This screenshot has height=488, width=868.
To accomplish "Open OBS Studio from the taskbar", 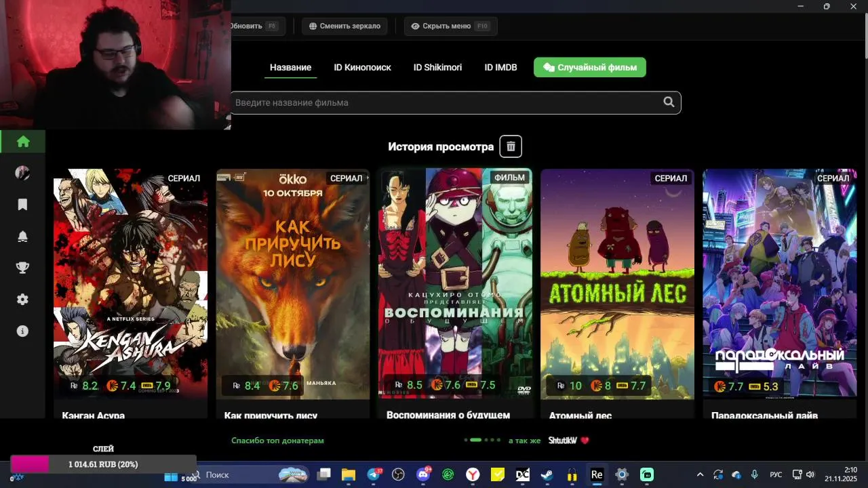I will coord(399,474).
